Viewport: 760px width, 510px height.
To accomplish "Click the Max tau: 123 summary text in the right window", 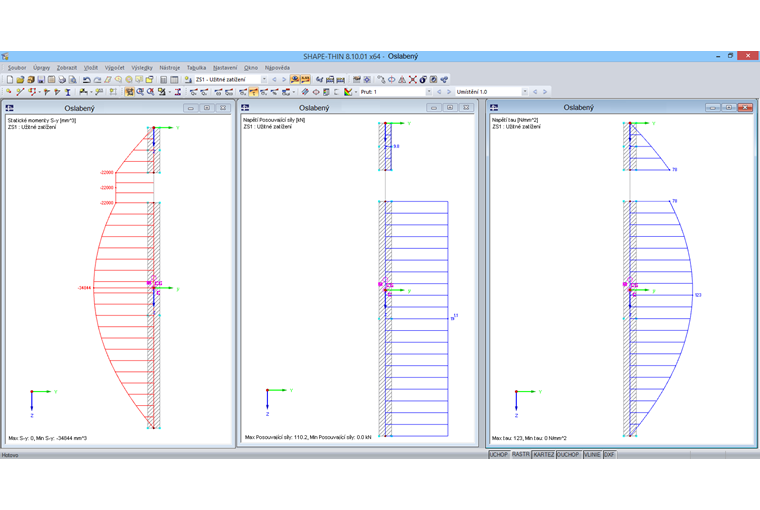I will click(529, 438).
